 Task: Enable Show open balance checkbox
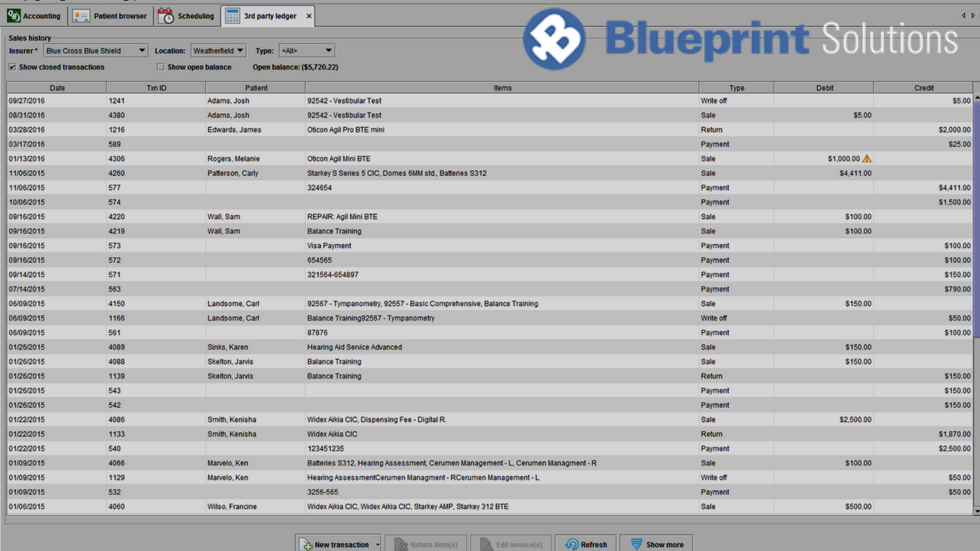click(x=161, y=67)
